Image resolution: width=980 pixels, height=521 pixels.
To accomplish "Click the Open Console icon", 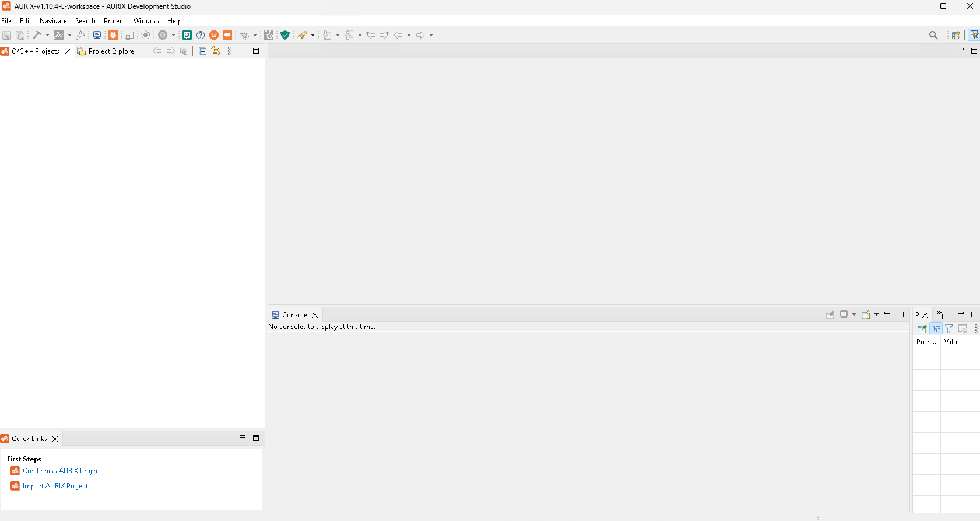I will click(x=866, y=314).
